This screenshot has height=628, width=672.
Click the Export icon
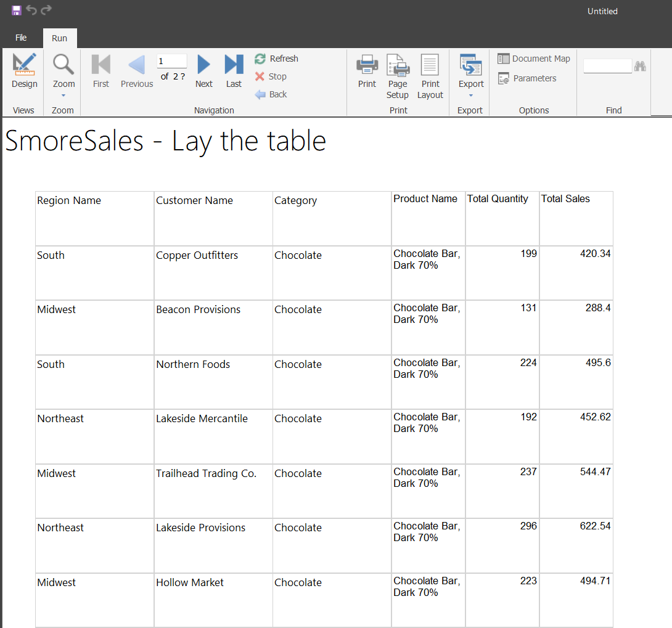click(471, 65)
